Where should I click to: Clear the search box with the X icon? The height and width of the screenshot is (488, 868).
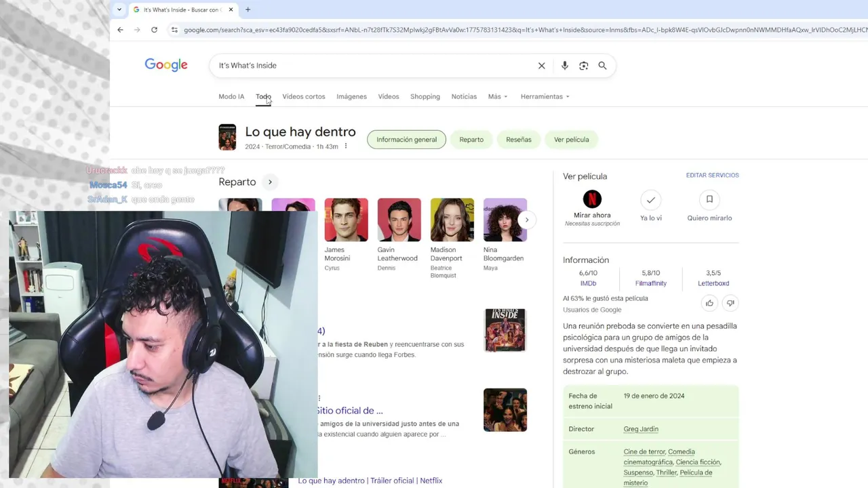[541, 66]
